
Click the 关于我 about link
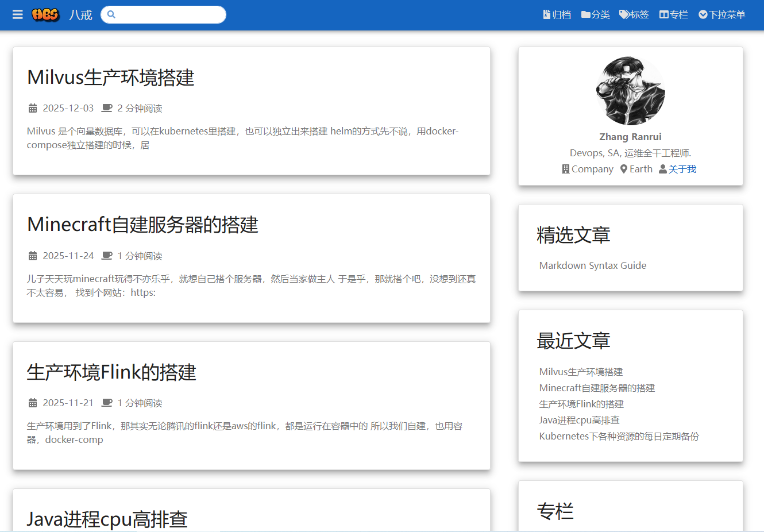pos(682,169)
